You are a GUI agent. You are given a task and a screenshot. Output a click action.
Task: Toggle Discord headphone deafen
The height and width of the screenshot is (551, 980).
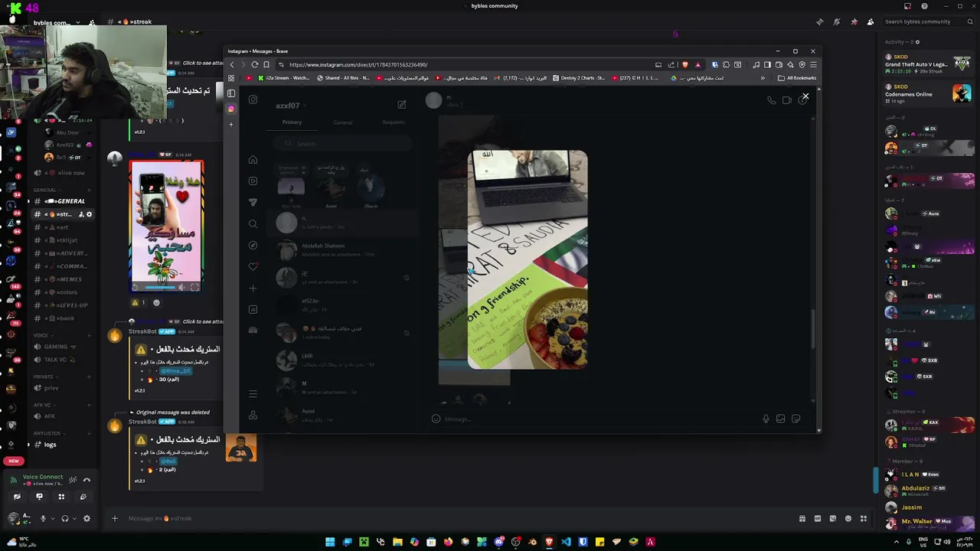tap(64, 519)
